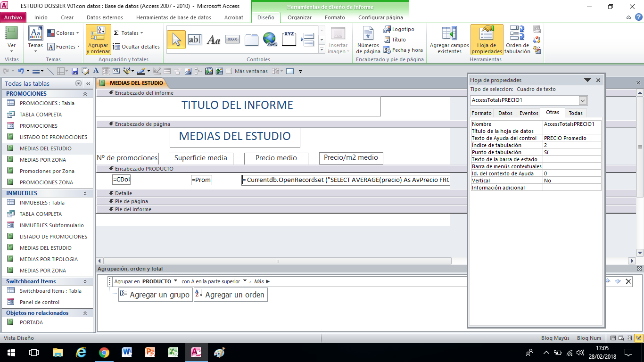Collapse the INMUEBLES navigation group
The width and height of the screenshot is (644, 362).
click(85, 193)
